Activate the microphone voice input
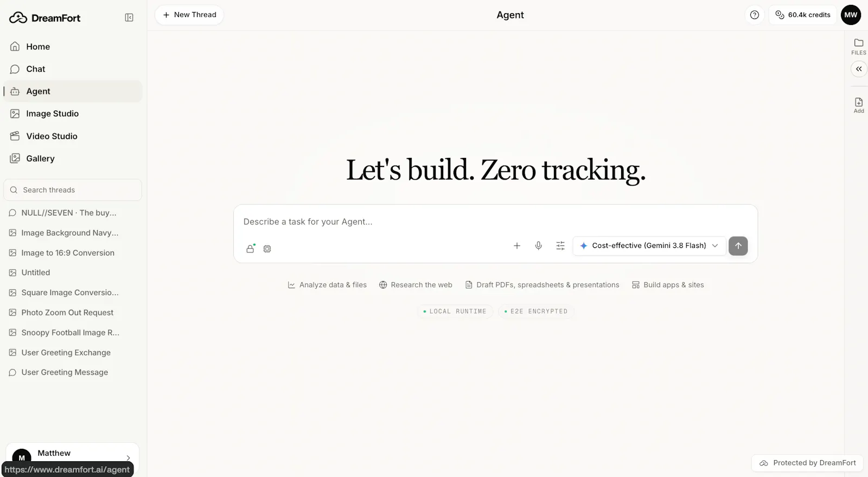868x477 pixels. [x=538, y=246]
